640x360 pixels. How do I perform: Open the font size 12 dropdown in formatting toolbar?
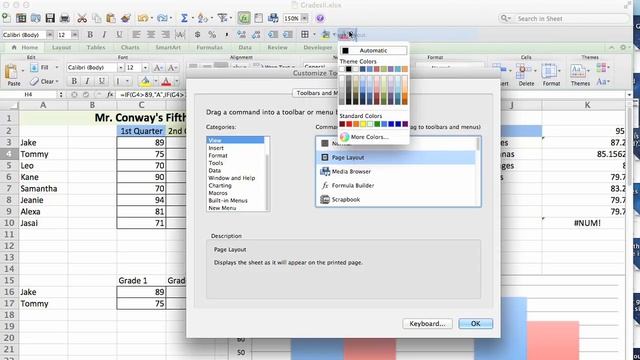74,35
